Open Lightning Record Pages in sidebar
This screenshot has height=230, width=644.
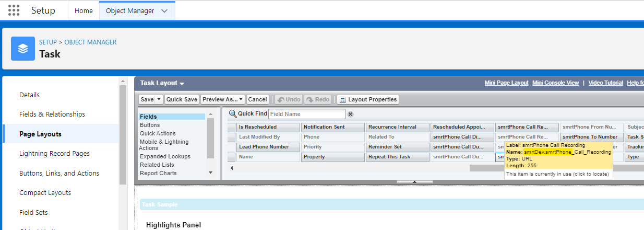click(x=54, y=153)
